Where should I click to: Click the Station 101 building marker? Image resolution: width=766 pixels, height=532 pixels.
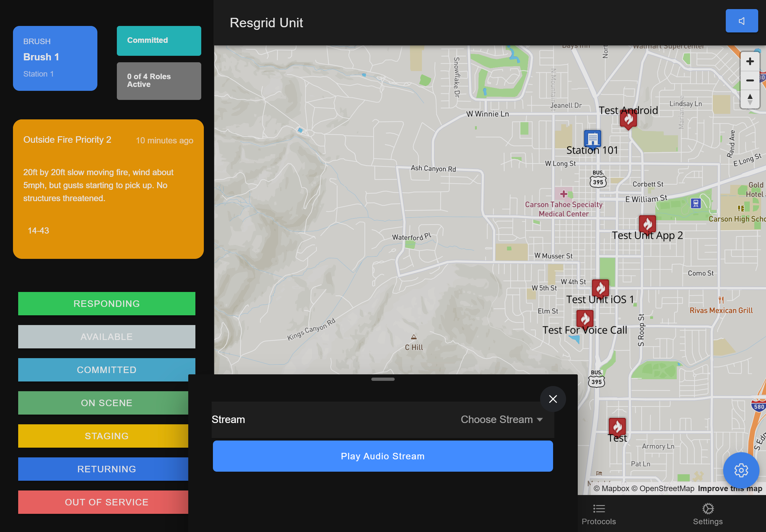click(592, 138)
